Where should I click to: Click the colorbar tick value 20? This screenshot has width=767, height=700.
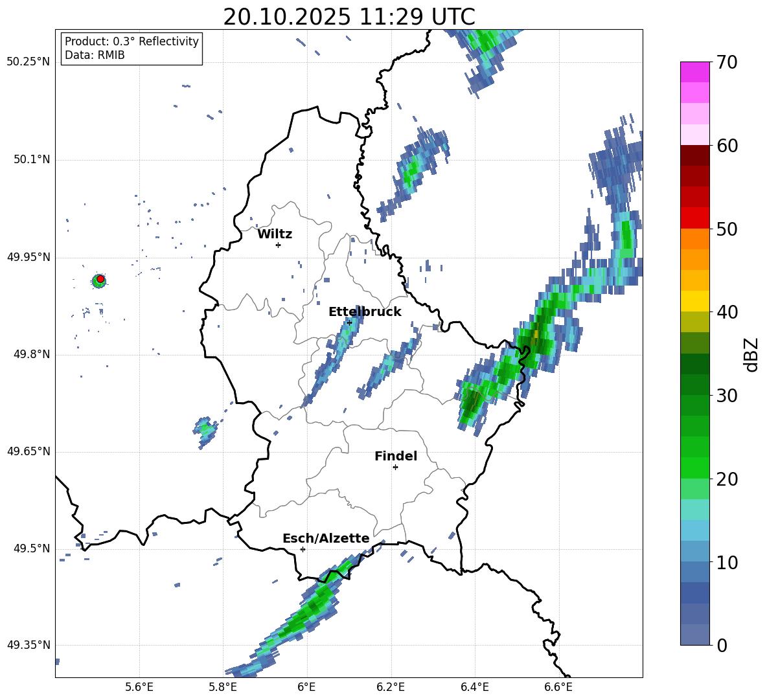727,479
